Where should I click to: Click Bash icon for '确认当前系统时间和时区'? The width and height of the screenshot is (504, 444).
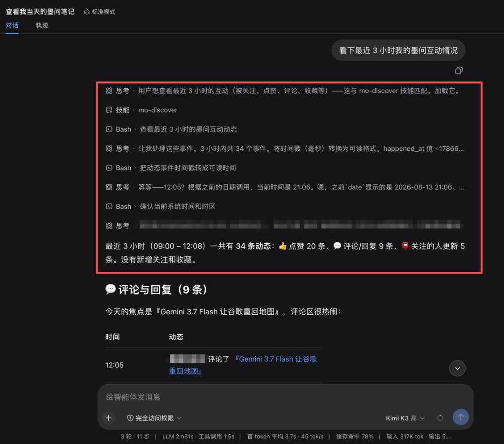109,206
